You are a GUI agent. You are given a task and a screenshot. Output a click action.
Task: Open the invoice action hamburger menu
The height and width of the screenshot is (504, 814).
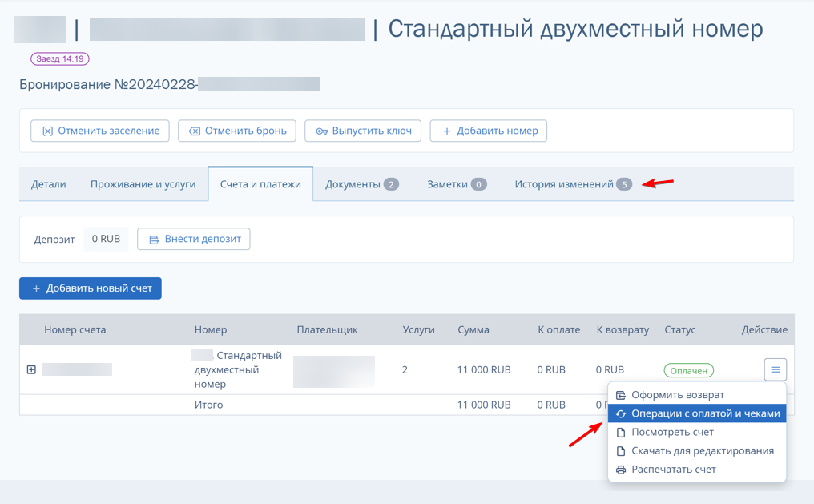(775, 369)
